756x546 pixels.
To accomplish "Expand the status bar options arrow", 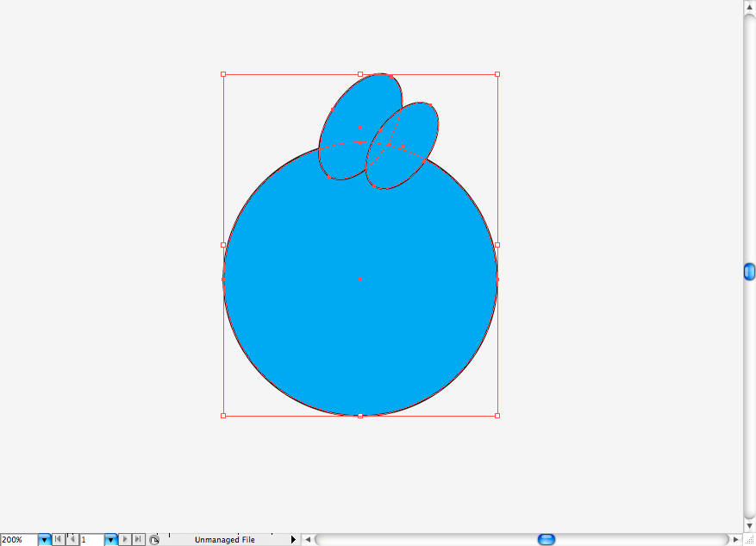I will [x=293, y=540].
